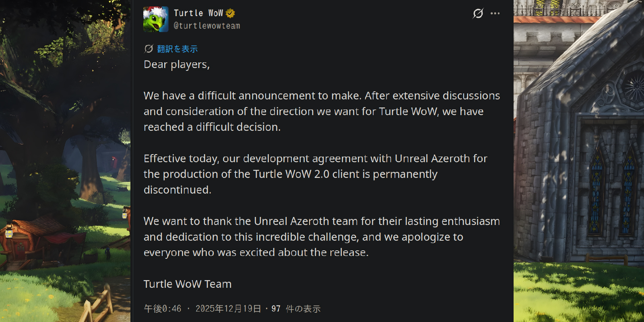Click the 2025年12月19日 date link

228,308
